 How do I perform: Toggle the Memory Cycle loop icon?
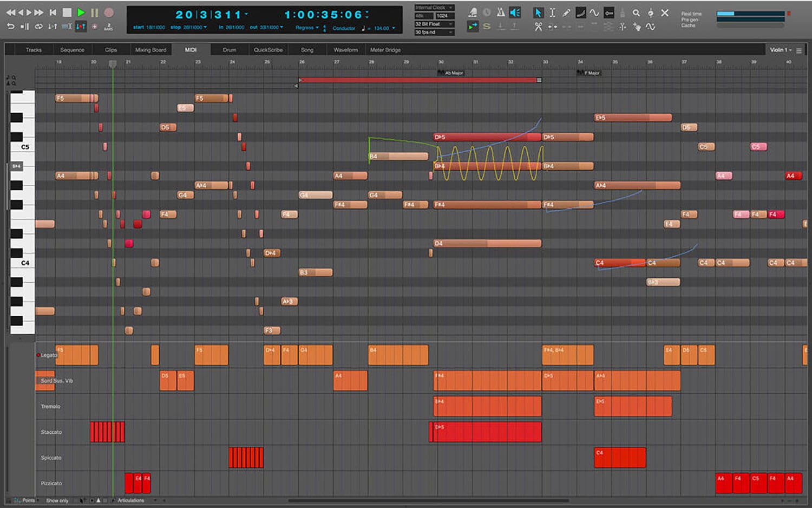39,27
